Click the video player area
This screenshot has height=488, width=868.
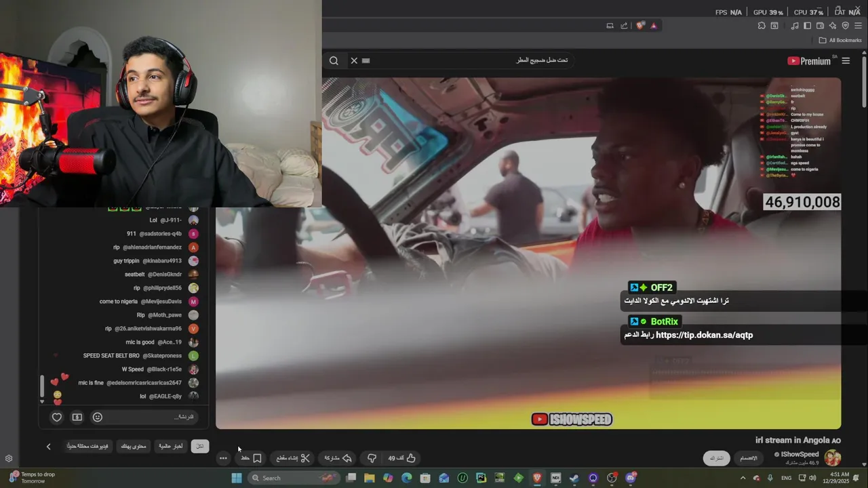click(528, 252)
